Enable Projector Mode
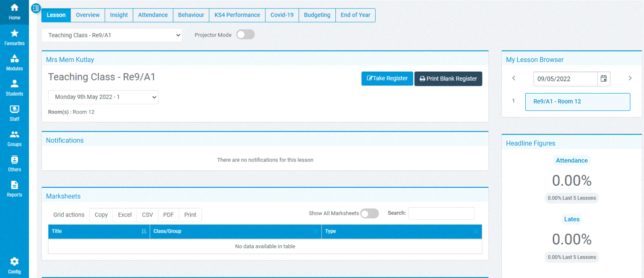The height and width of the screenshot is (278, 644). pos(245,34)
